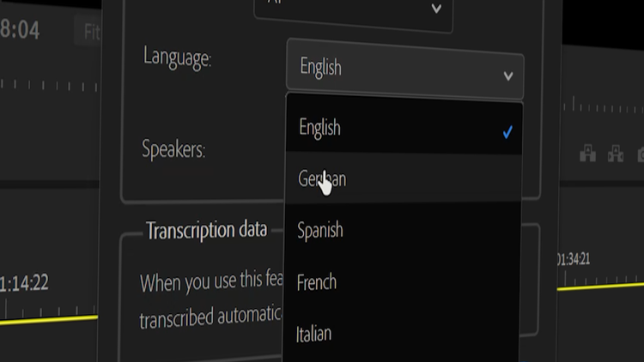Click the Export Frame camera icon
This screenshot has height=362, width=644.
pyautogui.click(x=640, y=154)
